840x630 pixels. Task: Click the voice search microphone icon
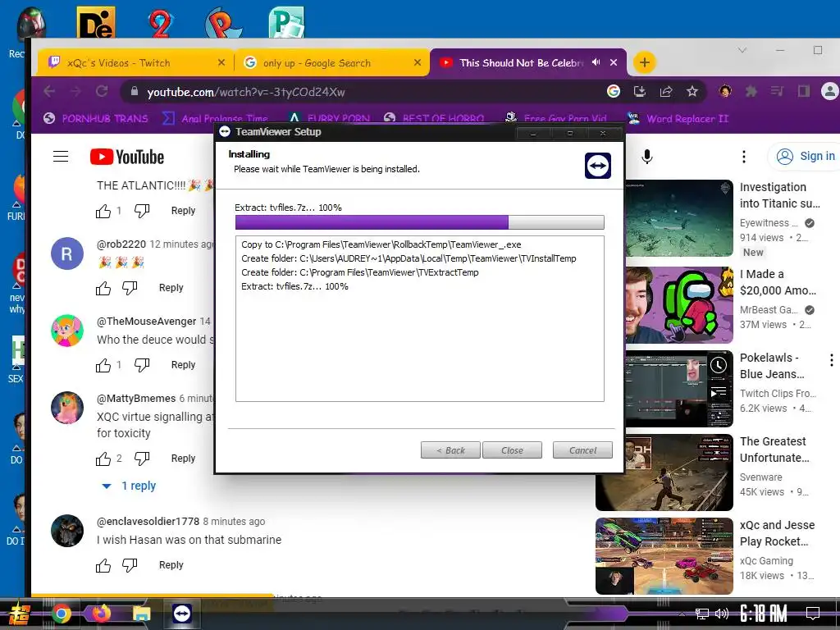pos(647,157)
